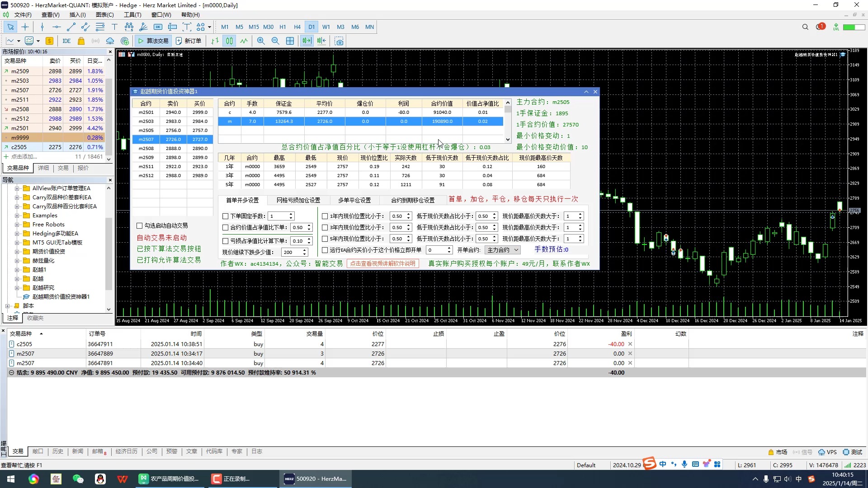Enable 合约价值占净值比下单 checkbox
Screen dimensions: 868x488
pyautogui.click(x=225, y=227)
